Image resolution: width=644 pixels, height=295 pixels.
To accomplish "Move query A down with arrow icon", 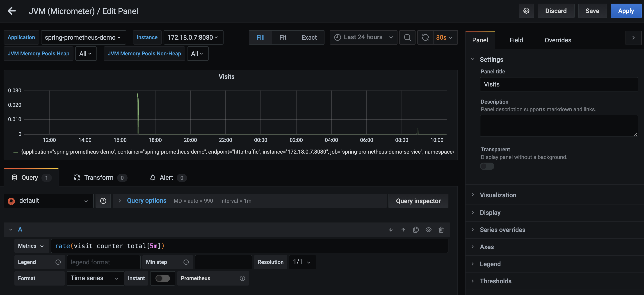I will 391,229.
